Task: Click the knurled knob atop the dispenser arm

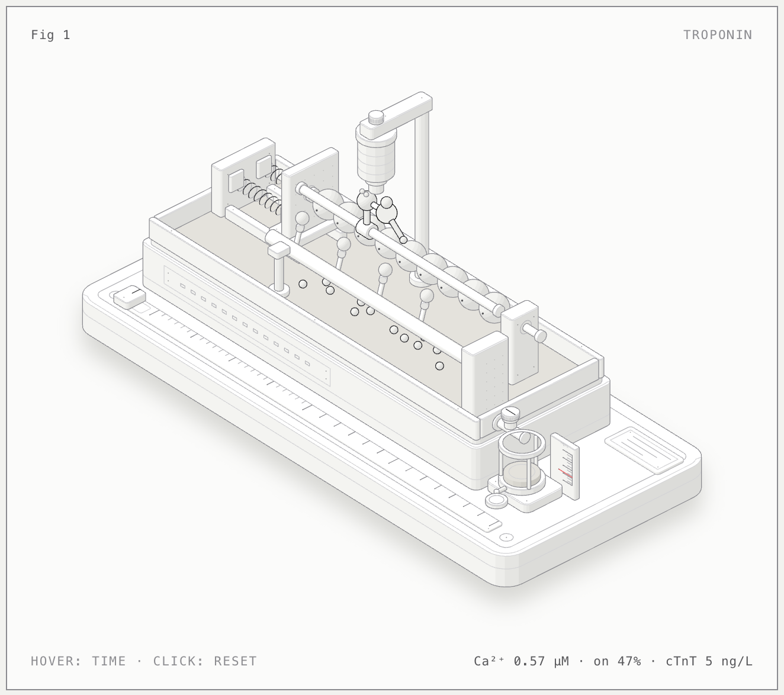Action: 376,117
